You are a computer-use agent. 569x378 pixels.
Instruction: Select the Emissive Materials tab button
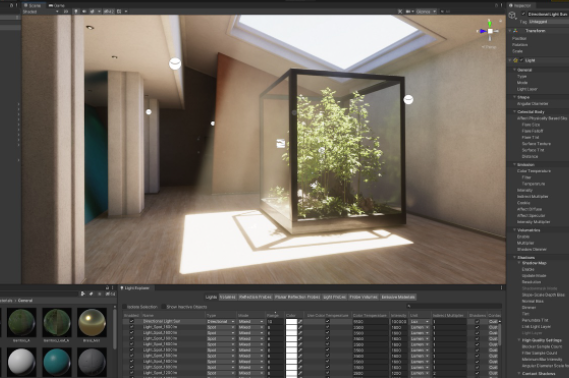(398, 297)
